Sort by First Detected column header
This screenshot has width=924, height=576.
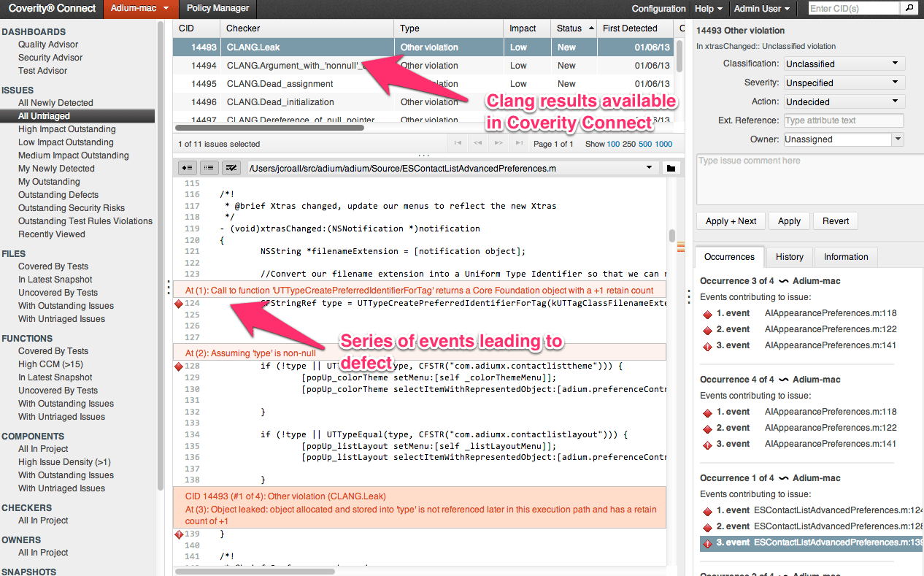[x=636, y=28]
